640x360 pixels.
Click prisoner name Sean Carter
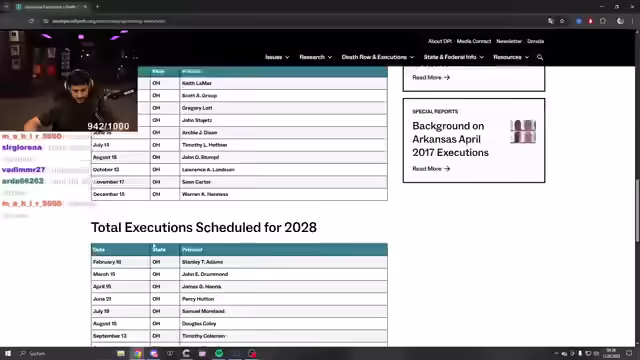[x=196, y=182]
